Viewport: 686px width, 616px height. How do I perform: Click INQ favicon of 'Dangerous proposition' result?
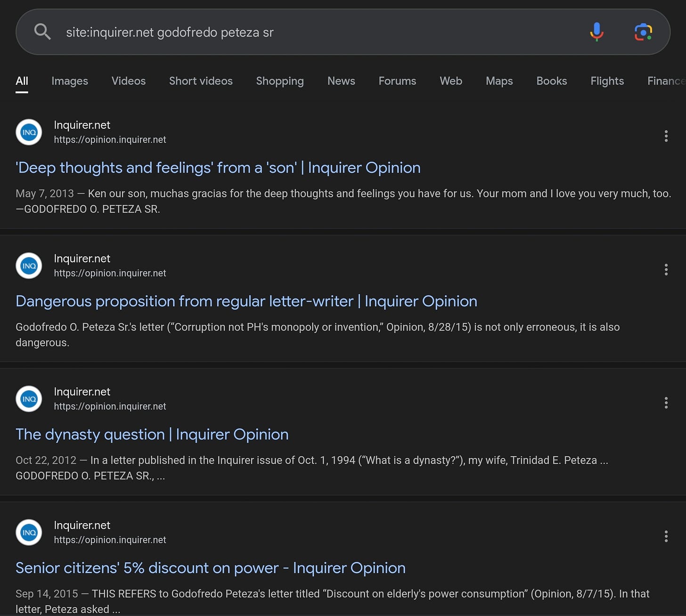(29, 265)
